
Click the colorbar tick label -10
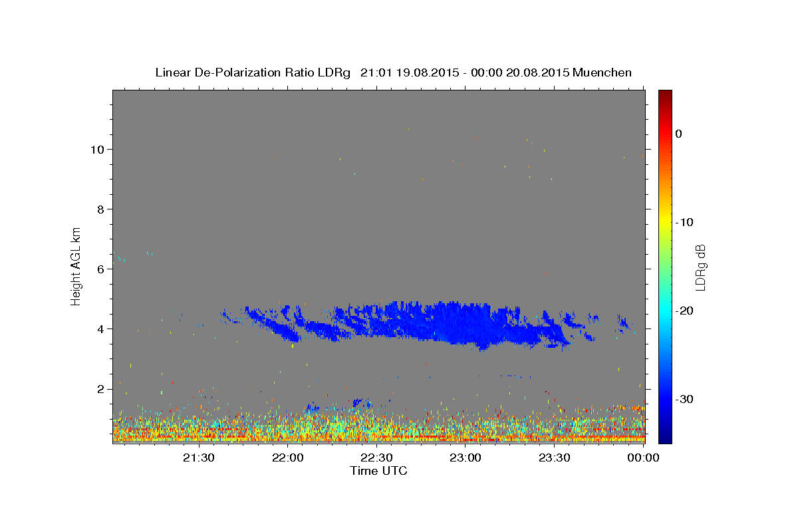click(684, 222)
